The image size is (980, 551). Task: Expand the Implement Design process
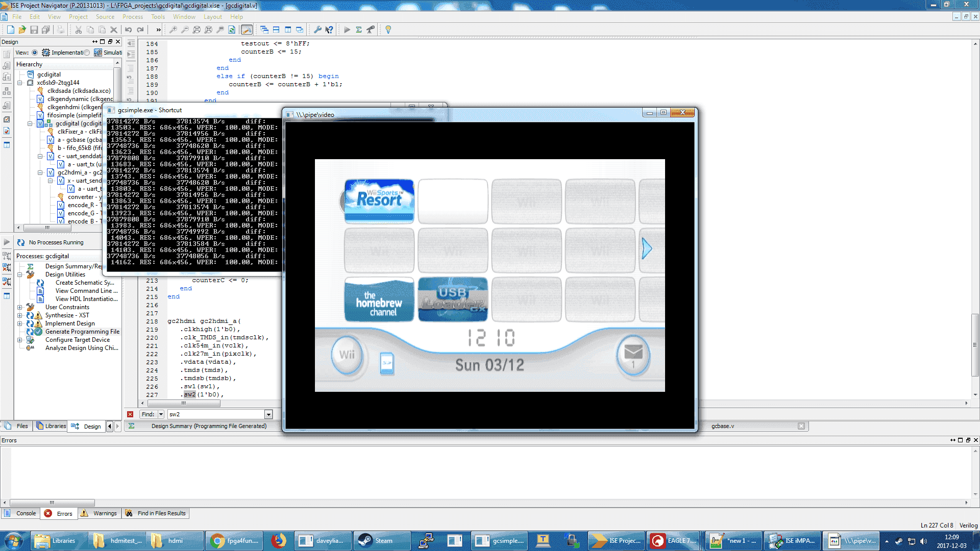(x=20, y=323)
